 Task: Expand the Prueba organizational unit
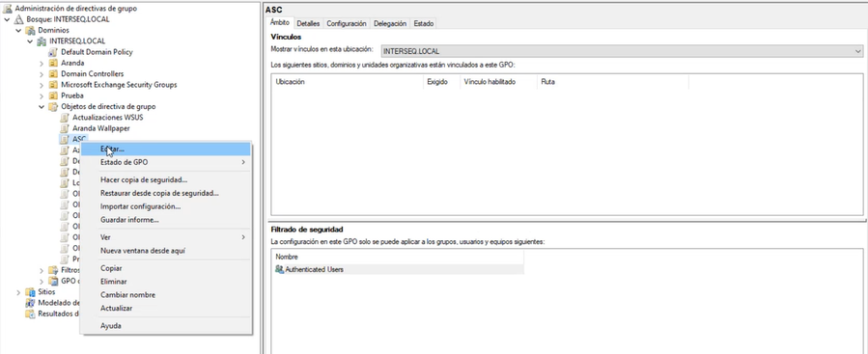[x=42, y=95]
